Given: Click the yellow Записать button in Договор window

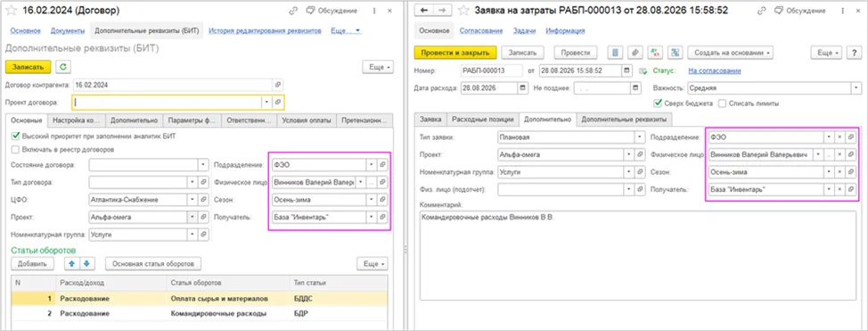Looking at the screenshot, I should point(28,67).
